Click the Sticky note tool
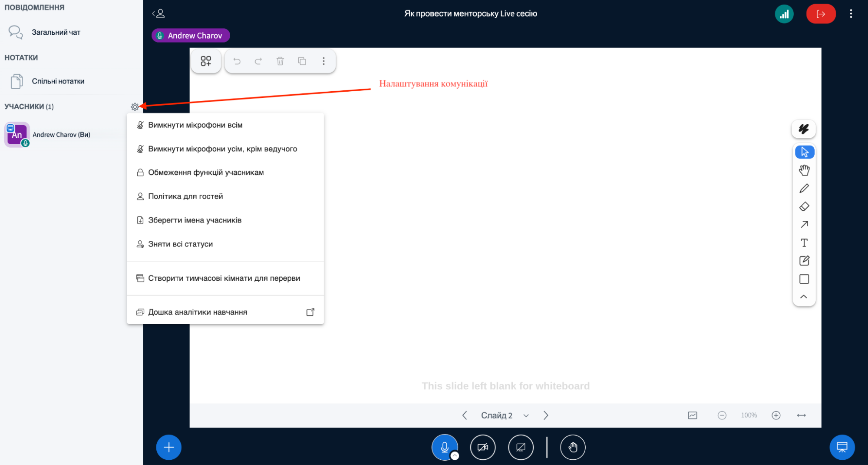 coord(804,261)
